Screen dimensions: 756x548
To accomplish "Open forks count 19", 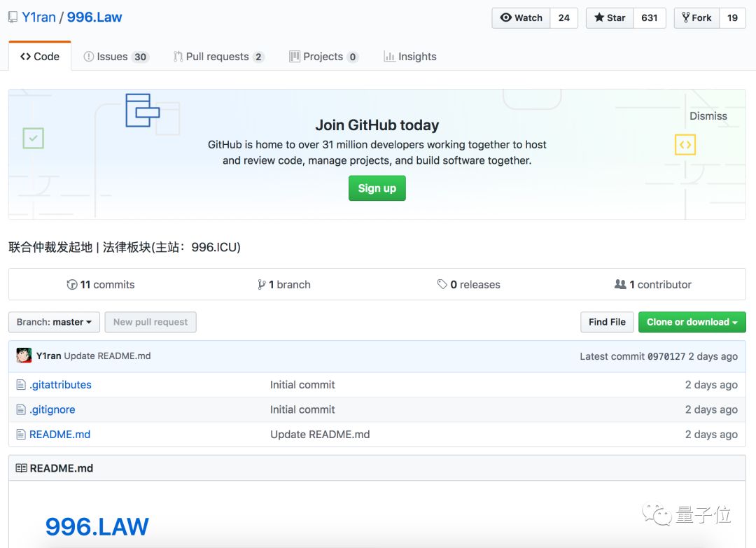I will (x=732, y=17).
